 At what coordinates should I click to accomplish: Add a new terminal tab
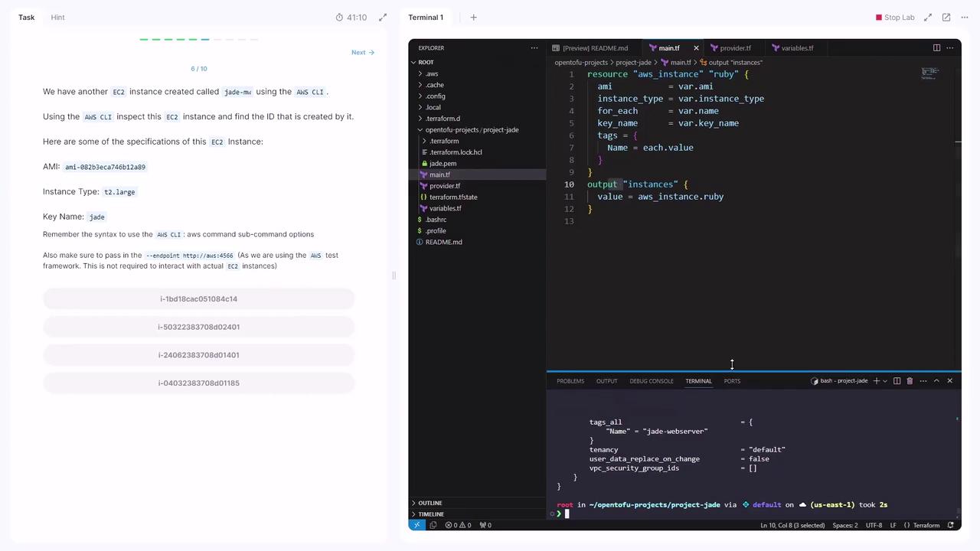click(473, 17)
